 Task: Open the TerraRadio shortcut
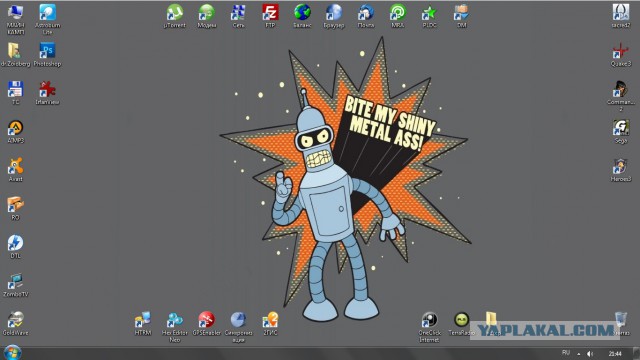pyautogui.click(x=461, y=320)
